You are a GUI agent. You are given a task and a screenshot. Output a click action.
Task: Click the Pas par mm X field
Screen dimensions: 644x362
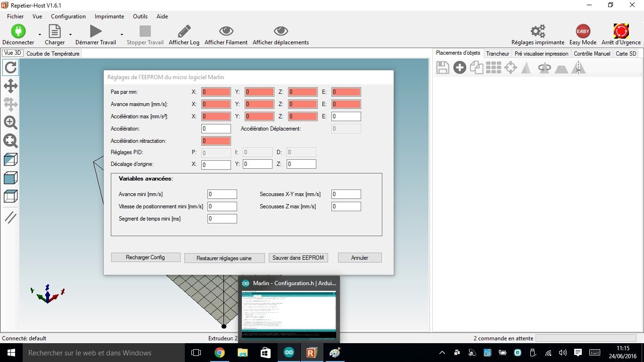click(216, 92)
